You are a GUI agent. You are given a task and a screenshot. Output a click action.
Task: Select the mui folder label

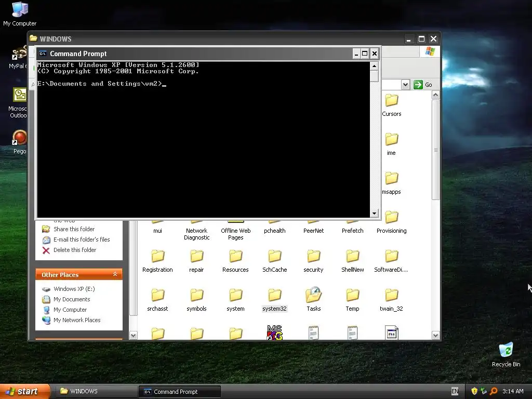click(x=158, y=231)
